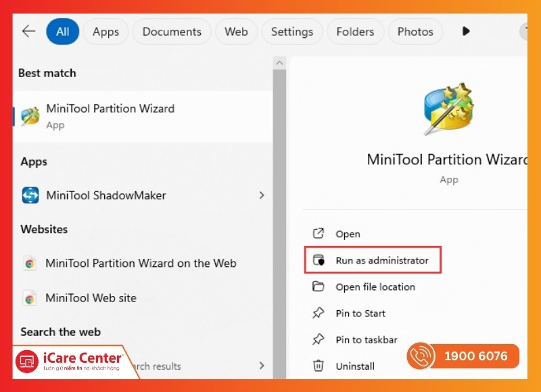Click the Open icon in actions list
The height and width of the screenshot is (392, 541).
point(319,234)
